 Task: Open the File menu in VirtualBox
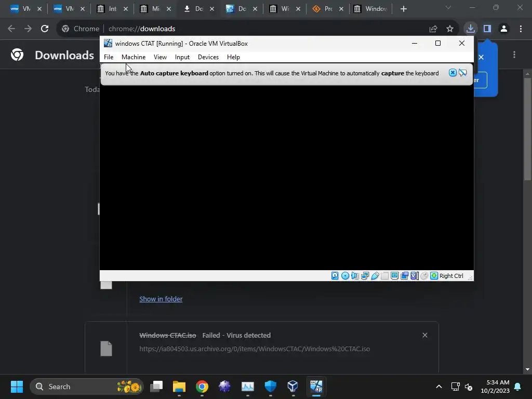click(x=109, y=57)
